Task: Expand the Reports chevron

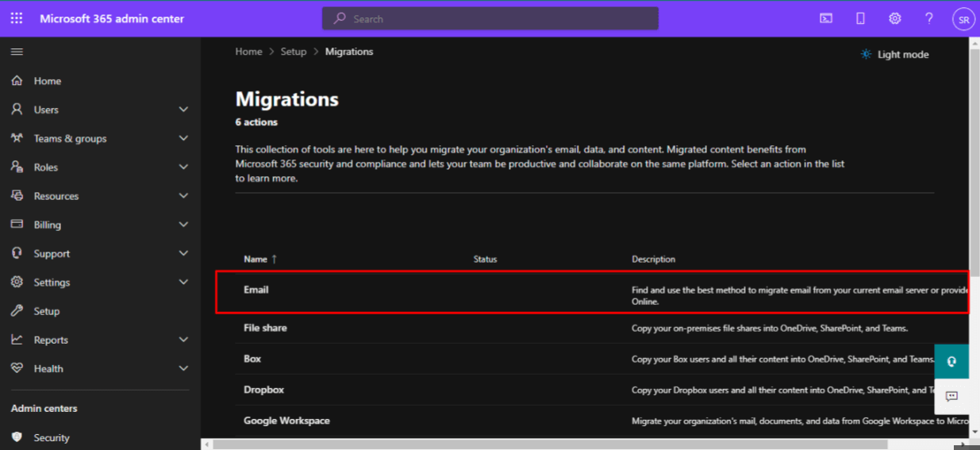Action: (183, 340)
